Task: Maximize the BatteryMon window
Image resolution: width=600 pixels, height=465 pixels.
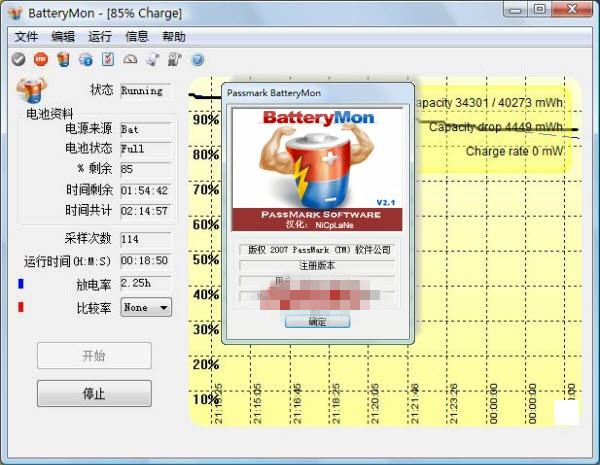Action: pos(540,10)
